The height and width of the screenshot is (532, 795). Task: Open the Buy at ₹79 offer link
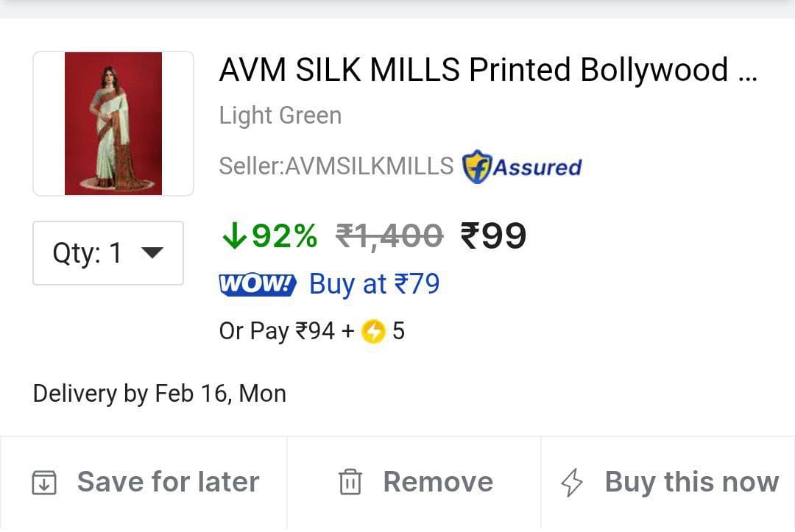[374, 284]
